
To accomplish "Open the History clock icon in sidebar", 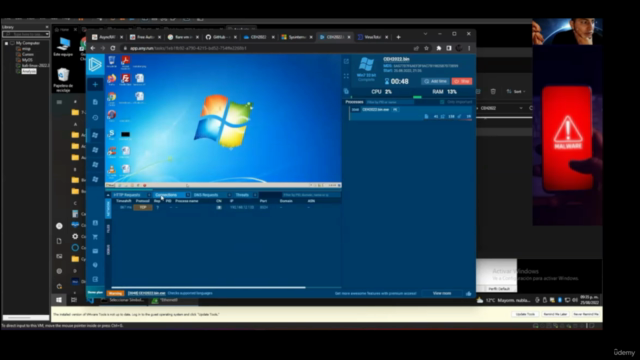I will [x=95, y=118].
